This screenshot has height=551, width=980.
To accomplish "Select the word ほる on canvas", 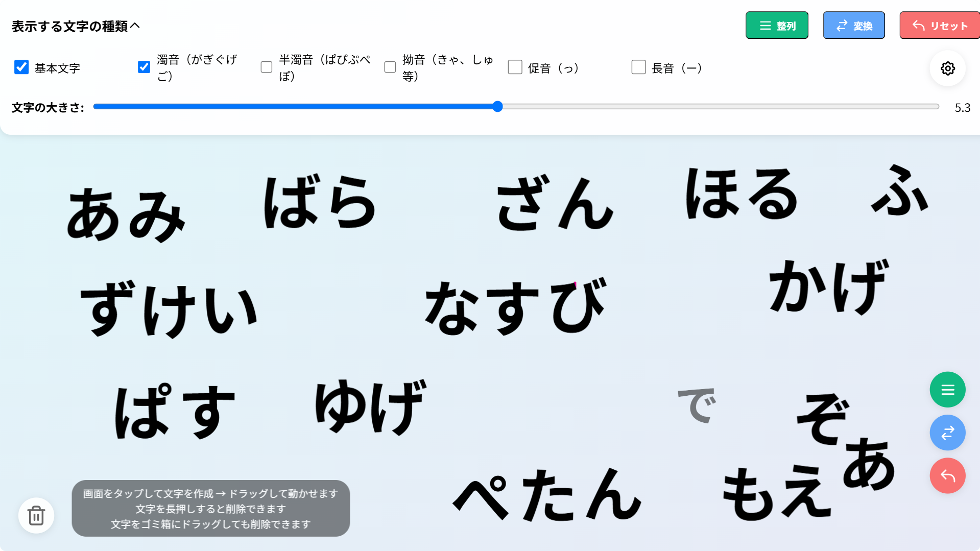I will click(742, 194).
